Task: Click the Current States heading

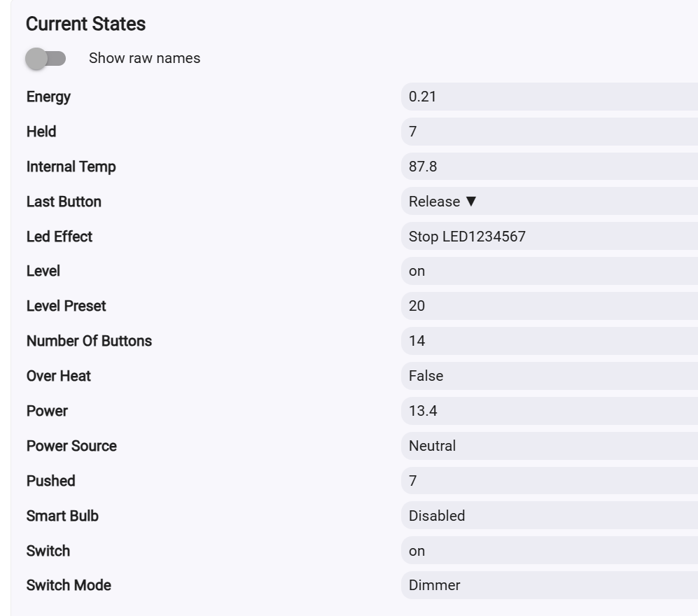Action: (85, 24)
